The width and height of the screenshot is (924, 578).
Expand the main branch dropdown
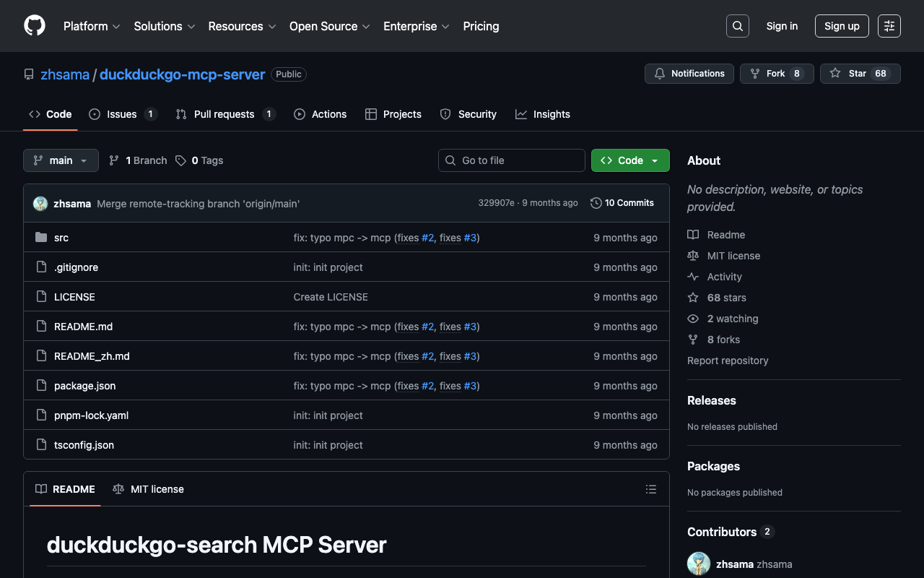(61, 160)
